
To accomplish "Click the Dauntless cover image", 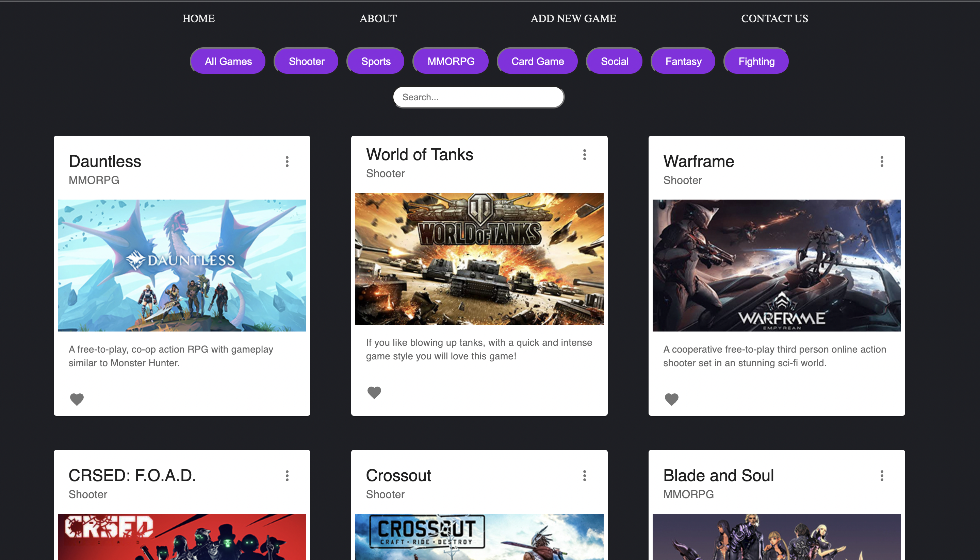I will [x=182, y=266].
